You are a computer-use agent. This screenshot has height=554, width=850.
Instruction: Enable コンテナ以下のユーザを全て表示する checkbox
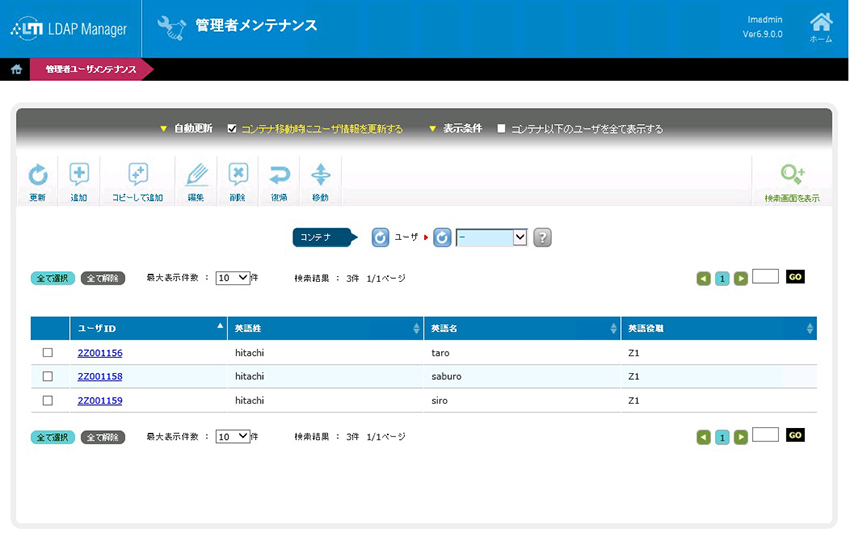coord(501,129)
